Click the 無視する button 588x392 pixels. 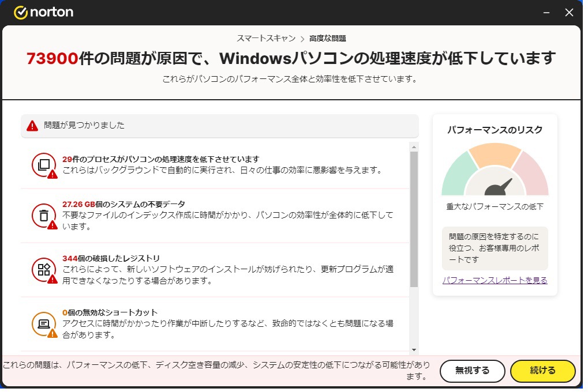(x=472, y=371)
